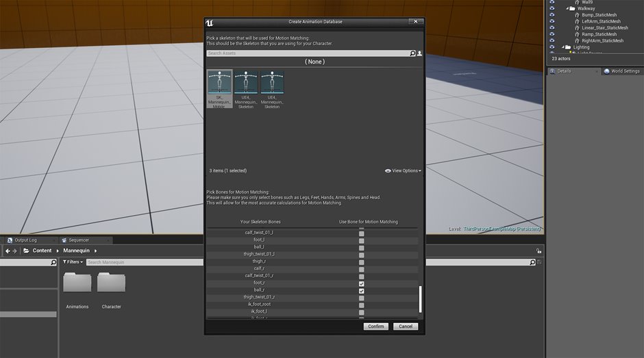Screen dimensions: 644x358
Task: Uncheck the foot_r bone checkbox
Action: [x=362, y=283]
